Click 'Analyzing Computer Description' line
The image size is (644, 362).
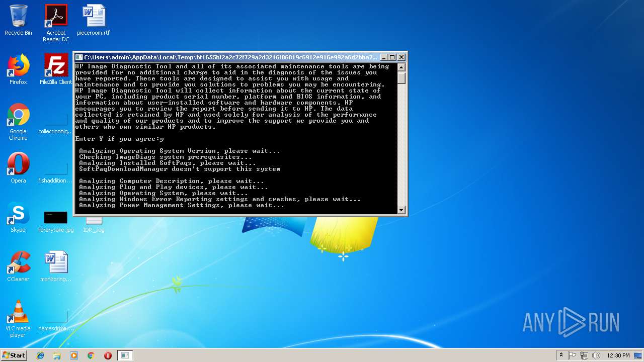[172, 181]
